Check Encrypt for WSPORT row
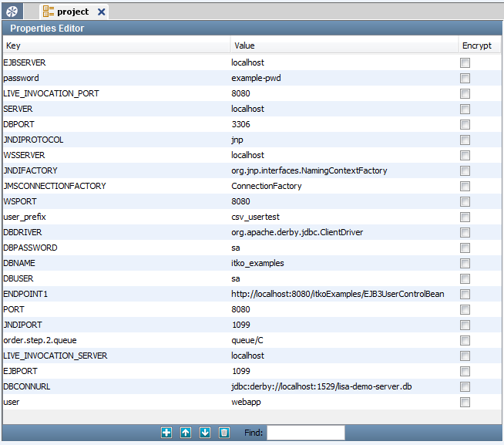This screenshot has height=445, width=504. (465, 202)
